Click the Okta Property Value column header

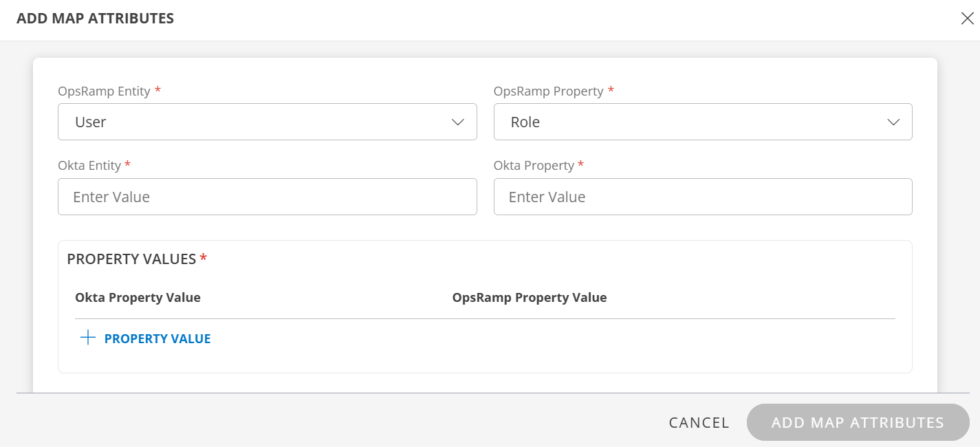[x=138, y=297]
